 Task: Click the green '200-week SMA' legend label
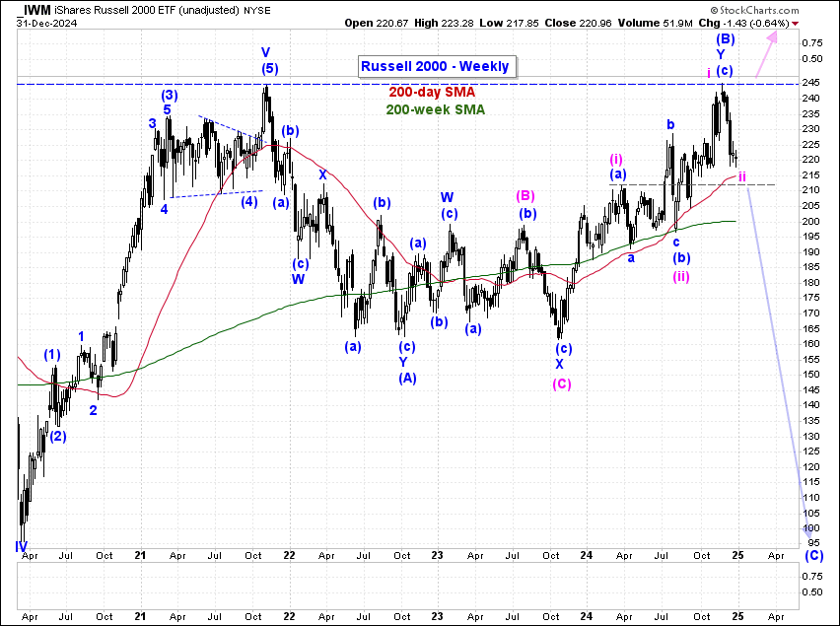(x=436, y=109)
